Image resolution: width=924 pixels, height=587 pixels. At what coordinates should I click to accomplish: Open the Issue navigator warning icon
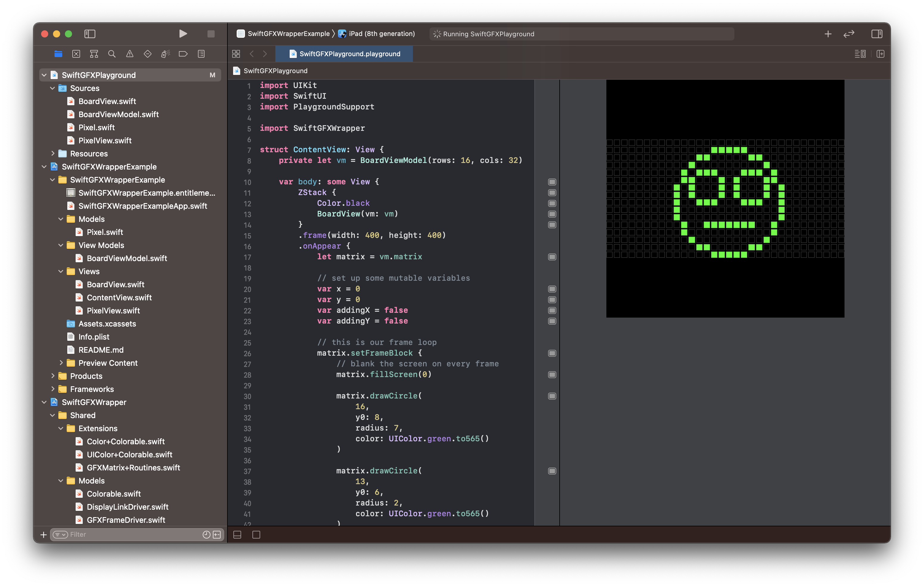pos(130,54)
